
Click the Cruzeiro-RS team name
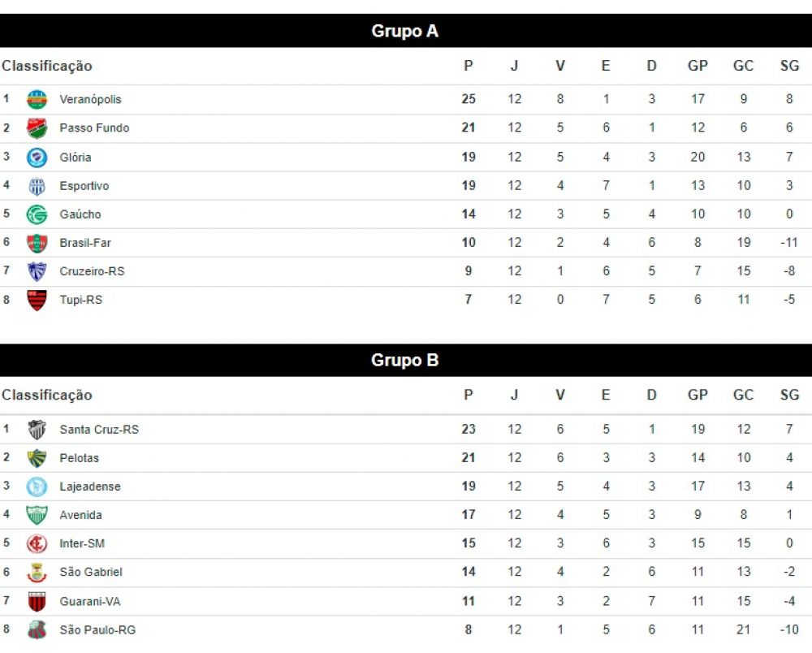92,271
